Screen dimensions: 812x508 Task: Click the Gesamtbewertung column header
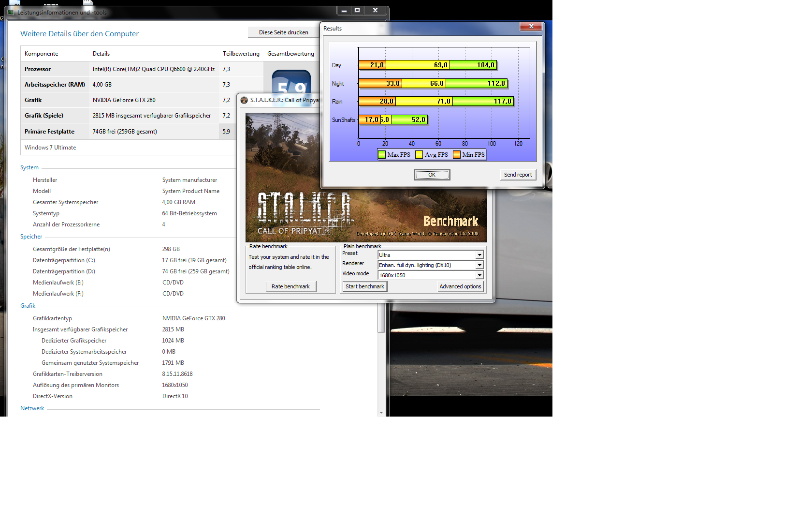(x=290, y=54)
